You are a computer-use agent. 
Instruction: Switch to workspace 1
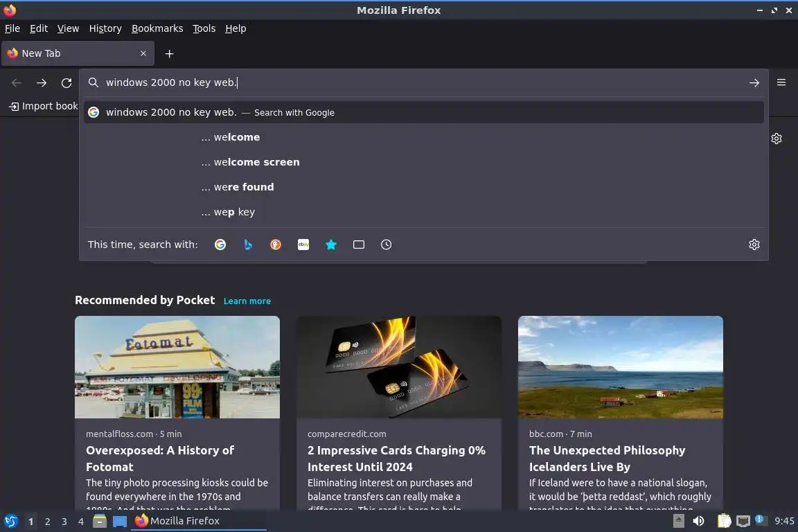point(30,522)
